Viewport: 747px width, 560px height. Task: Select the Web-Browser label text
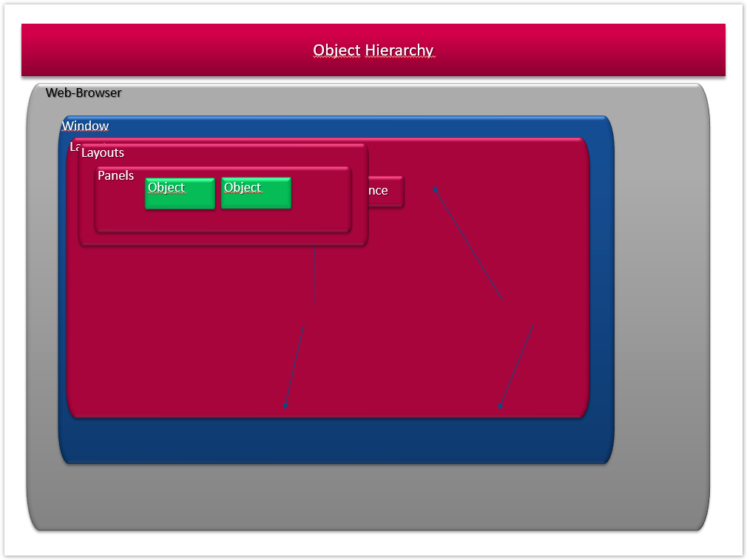point(84,93)
